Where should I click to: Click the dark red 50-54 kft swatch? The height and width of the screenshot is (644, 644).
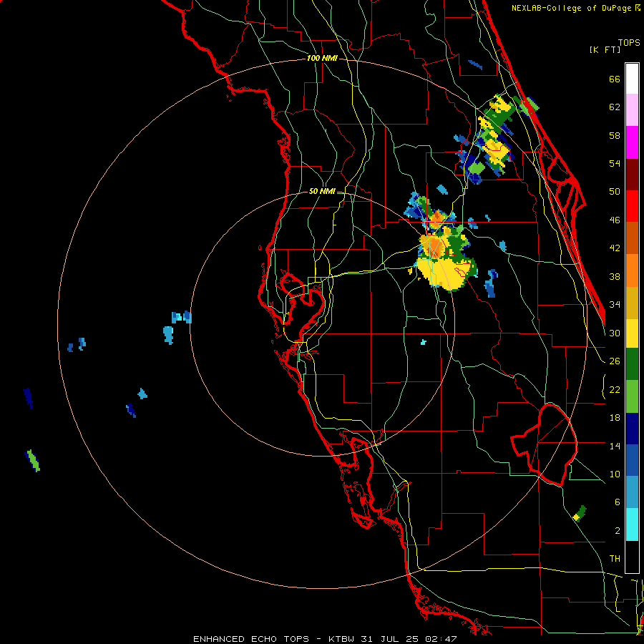point(632,175)
